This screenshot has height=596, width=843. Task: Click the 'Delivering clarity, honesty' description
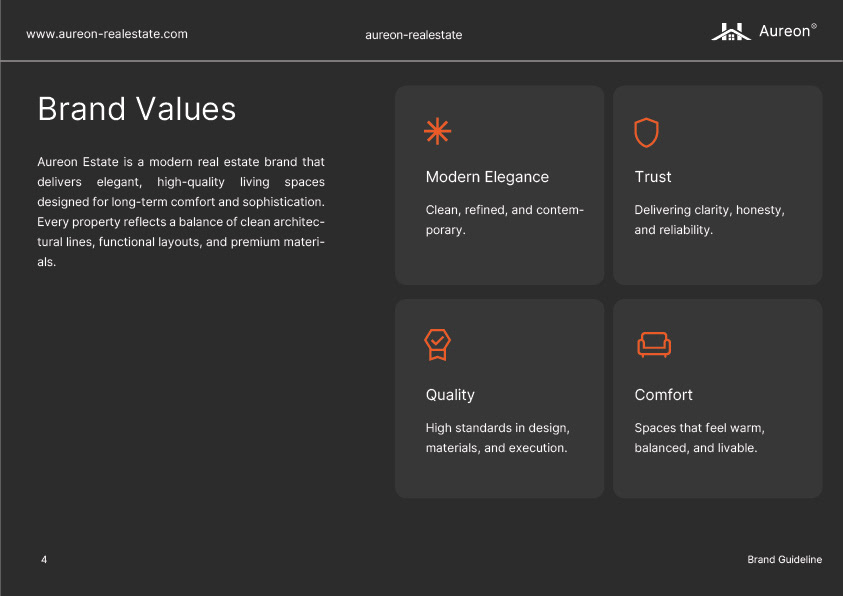click(x=709, y=220)
